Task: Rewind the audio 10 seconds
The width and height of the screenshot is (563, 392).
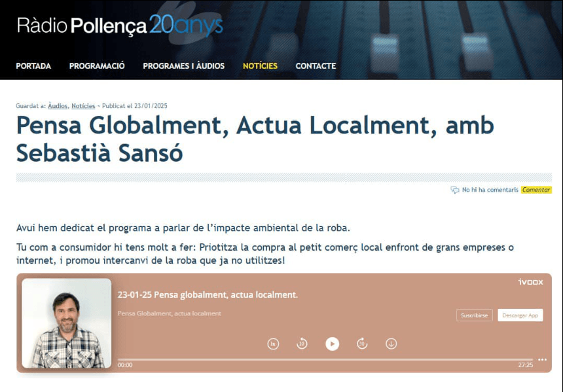Action: 302,344
